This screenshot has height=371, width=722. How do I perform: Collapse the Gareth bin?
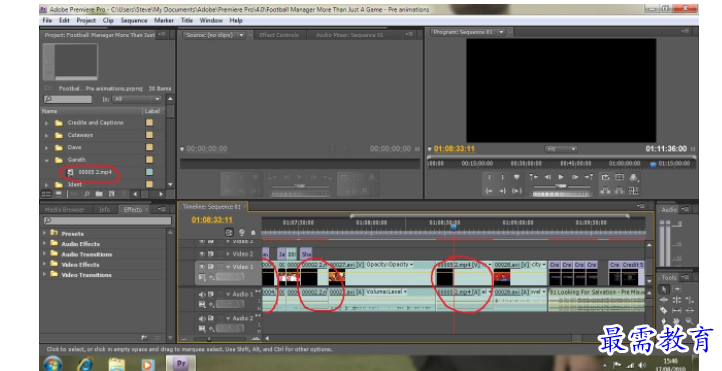pyautogui.click(x=47, y=160)
